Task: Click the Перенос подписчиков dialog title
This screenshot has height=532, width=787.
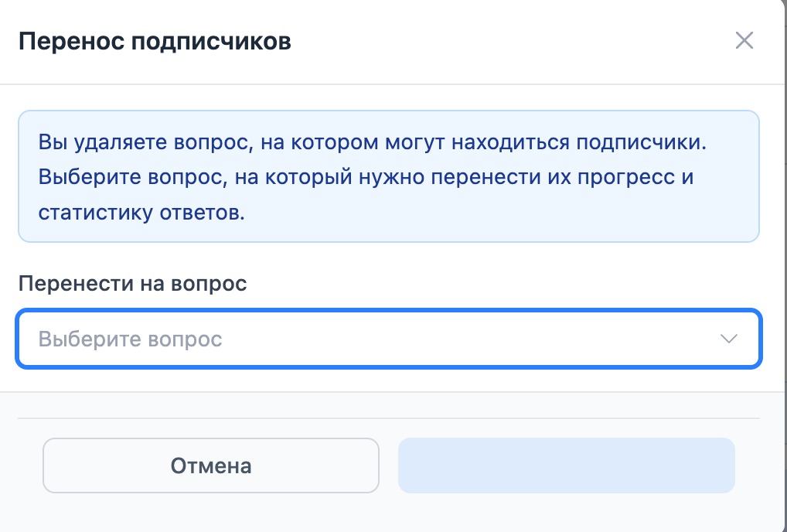Action: (155, 41)
